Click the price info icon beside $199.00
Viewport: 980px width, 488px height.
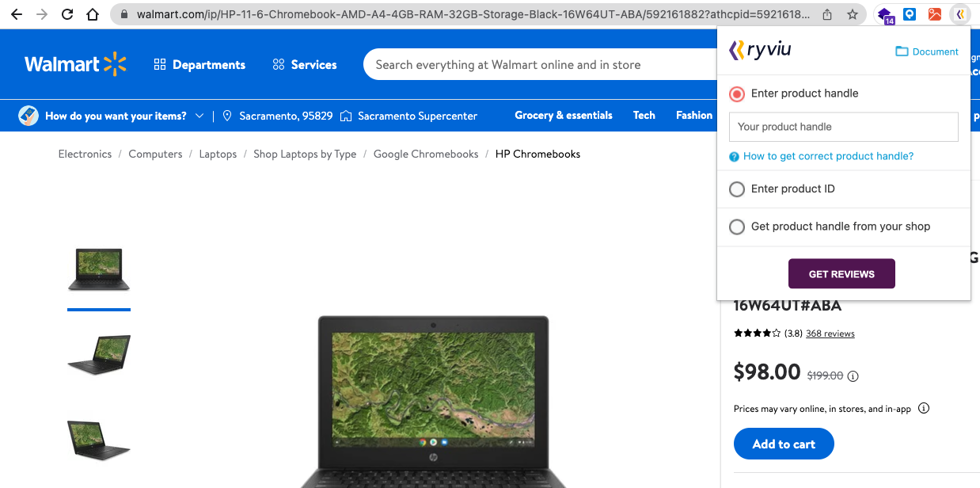pos(853,376)
